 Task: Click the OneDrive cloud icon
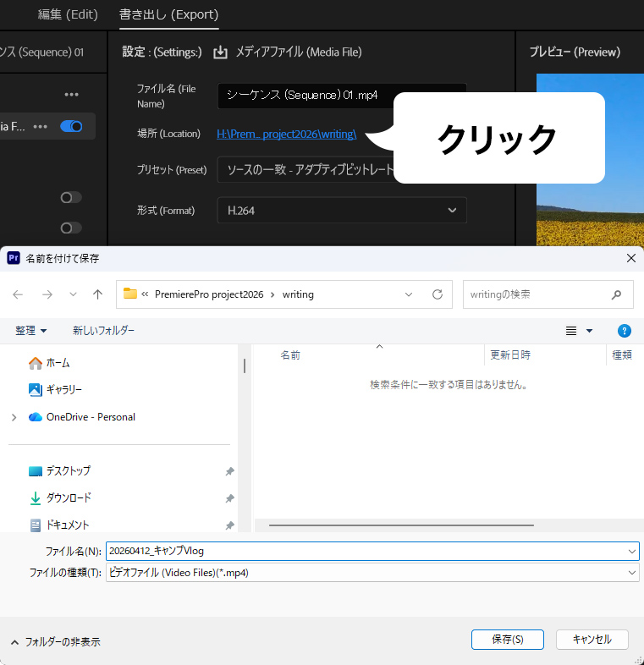point(36,417)
